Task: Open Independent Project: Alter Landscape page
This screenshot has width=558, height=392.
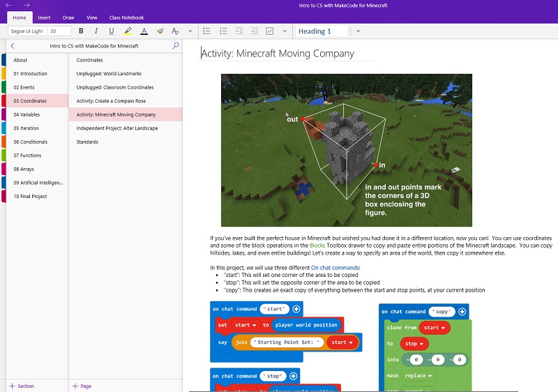Action: click(x=126, y=128)
